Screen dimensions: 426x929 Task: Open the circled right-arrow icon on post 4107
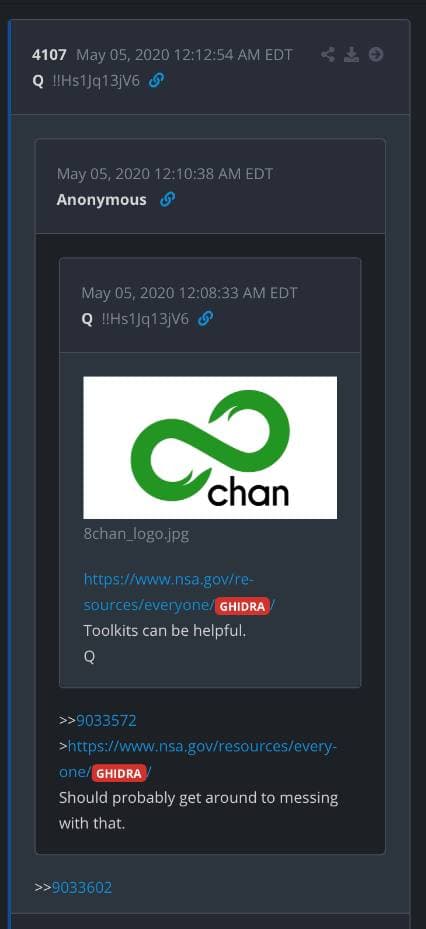pos(376,55)
